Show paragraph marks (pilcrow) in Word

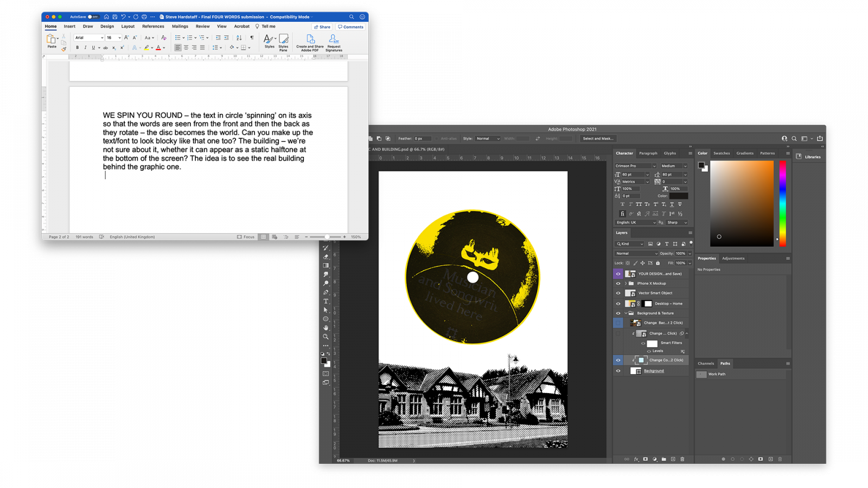[x=252, y=37]
